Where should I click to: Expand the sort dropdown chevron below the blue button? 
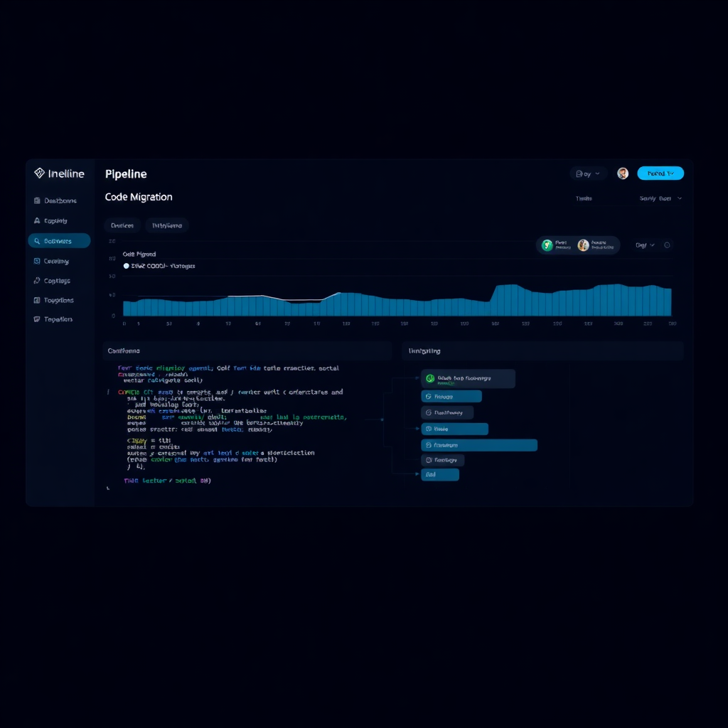(x=680, y=198)
